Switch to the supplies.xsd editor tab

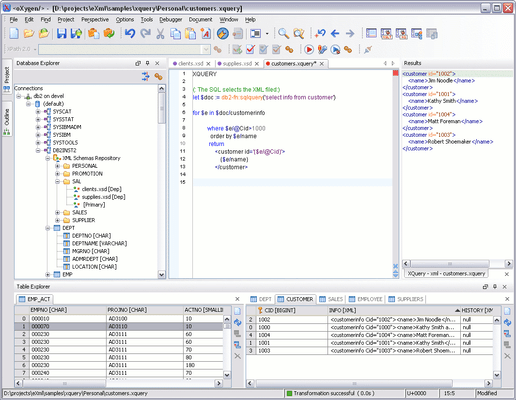[237, 63]
